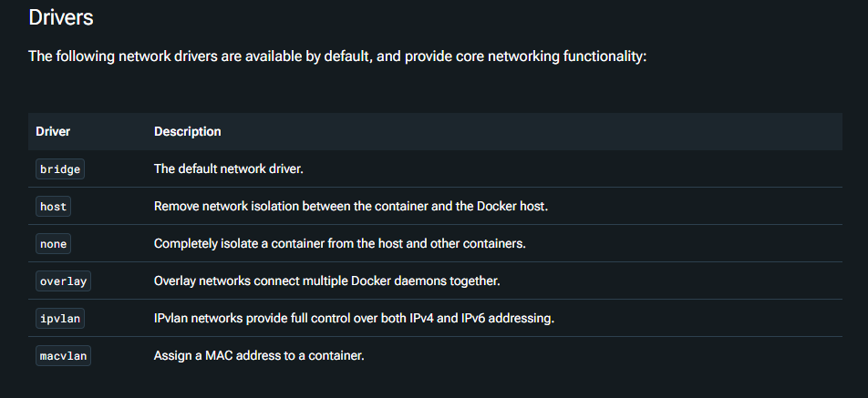Click the IPvlan networks description text

354,319
